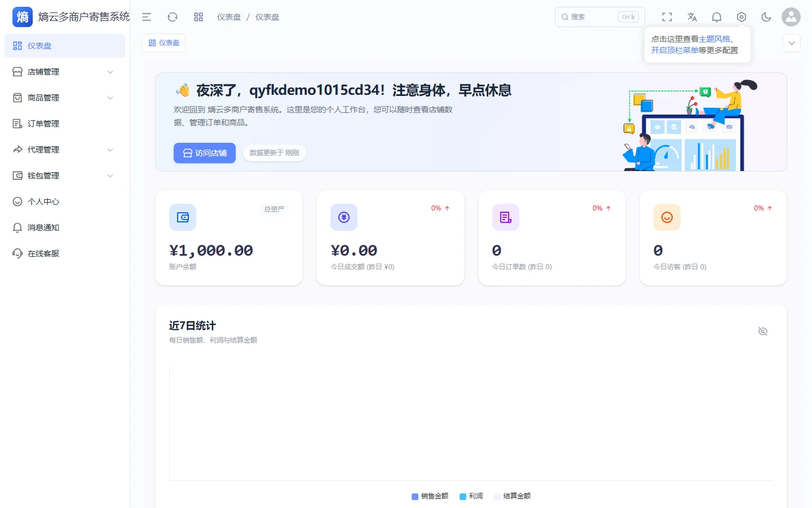The image size is (812, 508).
Task: Click the 0% trend on 今日访客 card
Action: click(x=763, y=208)
